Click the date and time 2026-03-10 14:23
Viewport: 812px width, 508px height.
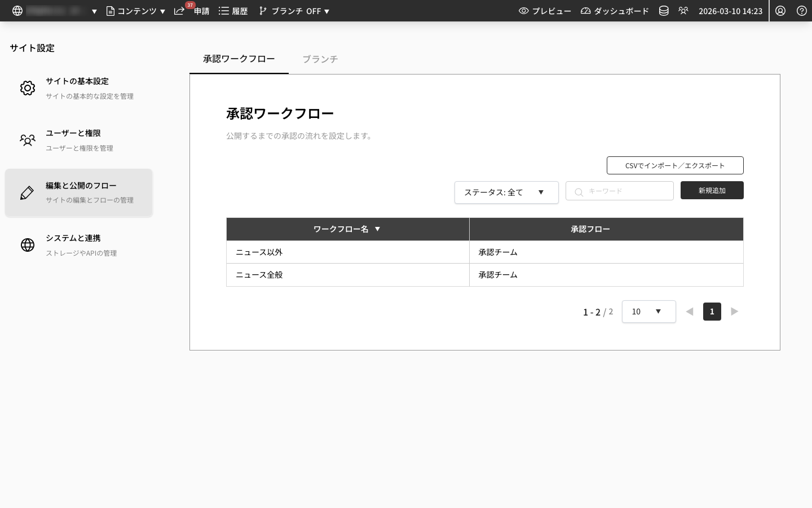730,11
